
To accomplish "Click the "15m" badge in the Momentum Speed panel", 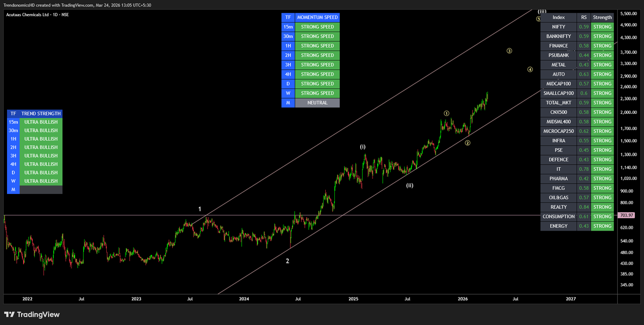I will pyautogui.click(x=288, y=26).
